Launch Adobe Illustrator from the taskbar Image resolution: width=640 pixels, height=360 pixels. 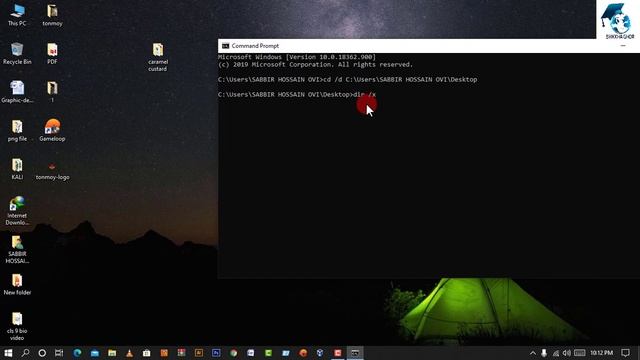(199, 353)
